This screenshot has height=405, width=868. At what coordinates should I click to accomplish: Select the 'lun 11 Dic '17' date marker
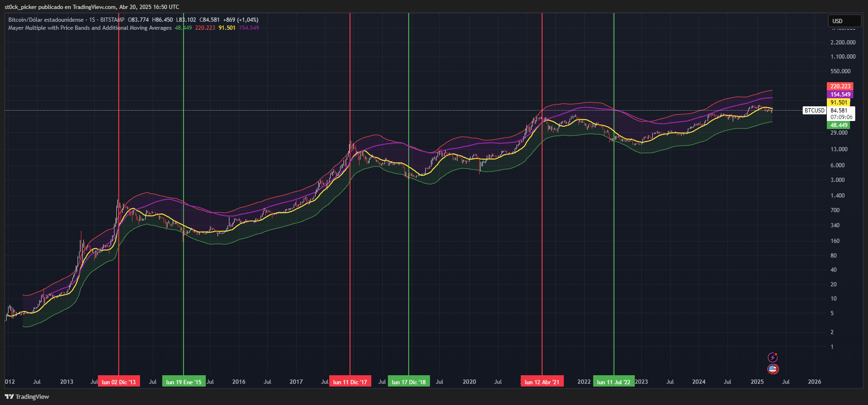click(x=350, y=382)
